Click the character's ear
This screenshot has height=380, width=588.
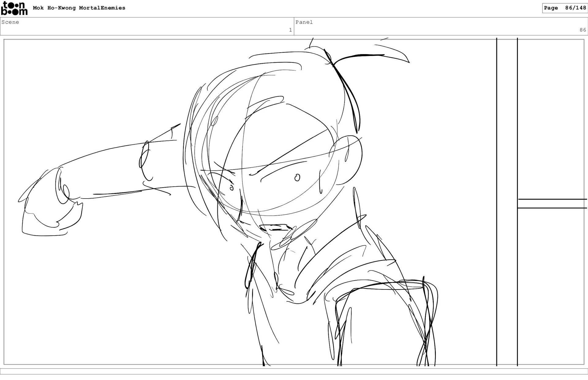[x=348, y=159]
